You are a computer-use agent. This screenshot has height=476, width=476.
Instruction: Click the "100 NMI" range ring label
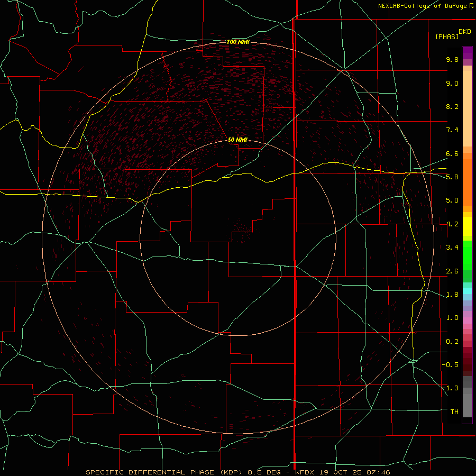[238, 42]
